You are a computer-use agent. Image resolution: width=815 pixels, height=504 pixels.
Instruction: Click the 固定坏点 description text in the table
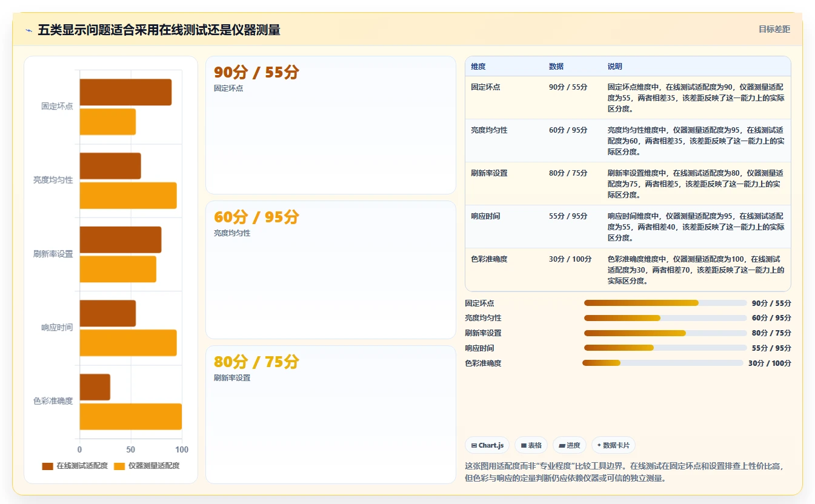tap(696, 98)
